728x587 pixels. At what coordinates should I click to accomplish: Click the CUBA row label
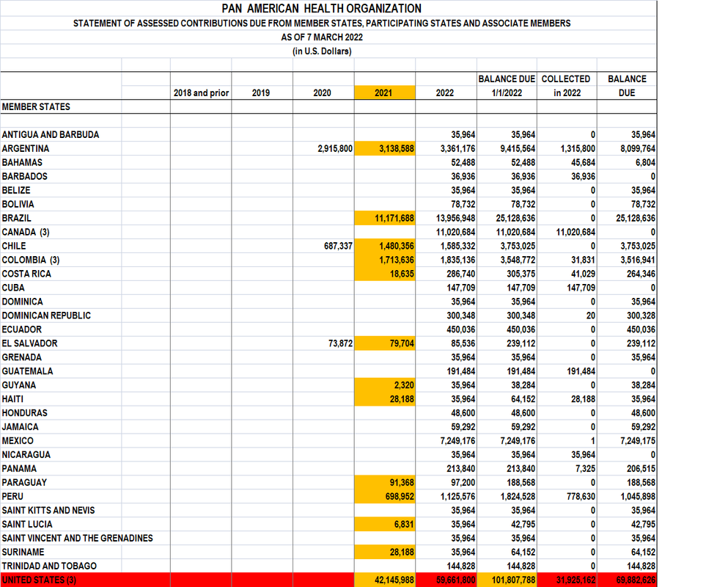(x=13, y=288)
